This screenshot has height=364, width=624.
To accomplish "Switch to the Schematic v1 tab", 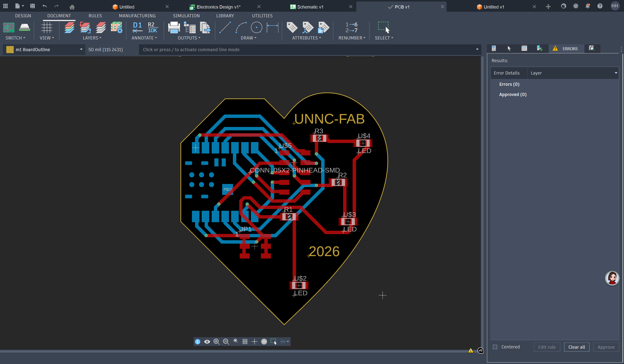I will [x=310, y=7].
